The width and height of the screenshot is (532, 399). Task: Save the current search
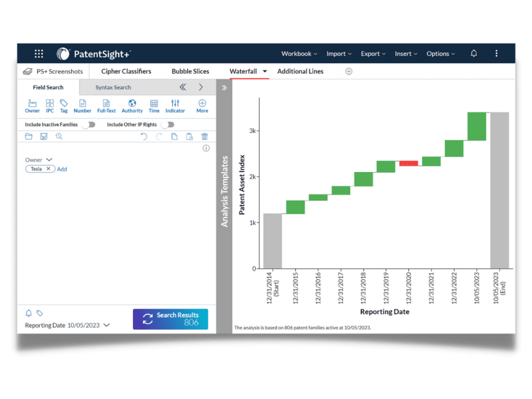point(44,137)
